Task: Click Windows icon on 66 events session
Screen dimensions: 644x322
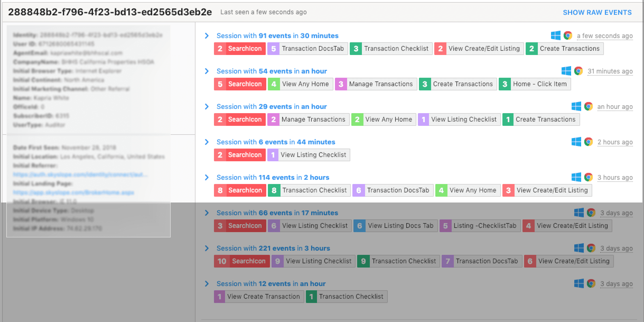Action: (579, 213)
